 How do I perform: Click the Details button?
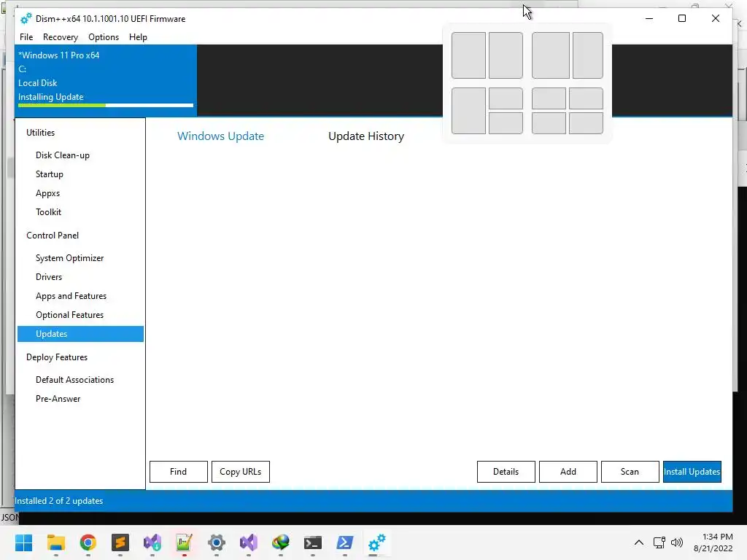click(x=506, y=472)
